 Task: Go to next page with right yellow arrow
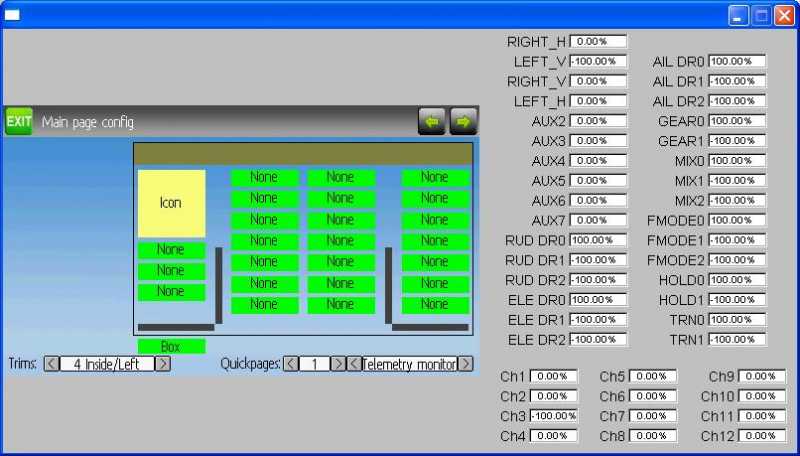click(x=463, y=121)
